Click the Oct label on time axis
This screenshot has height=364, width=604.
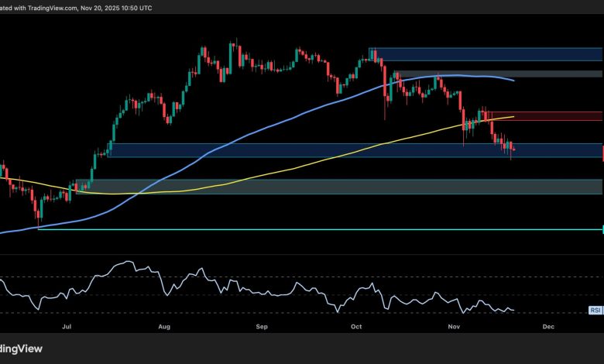point(355,328)
